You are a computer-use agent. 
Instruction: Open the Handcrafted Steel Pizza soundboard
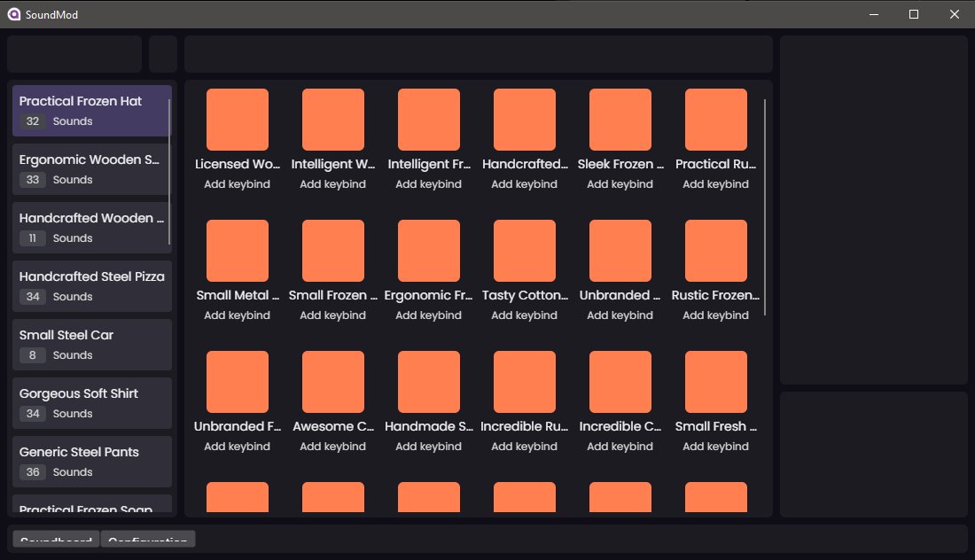coord(92,286)
